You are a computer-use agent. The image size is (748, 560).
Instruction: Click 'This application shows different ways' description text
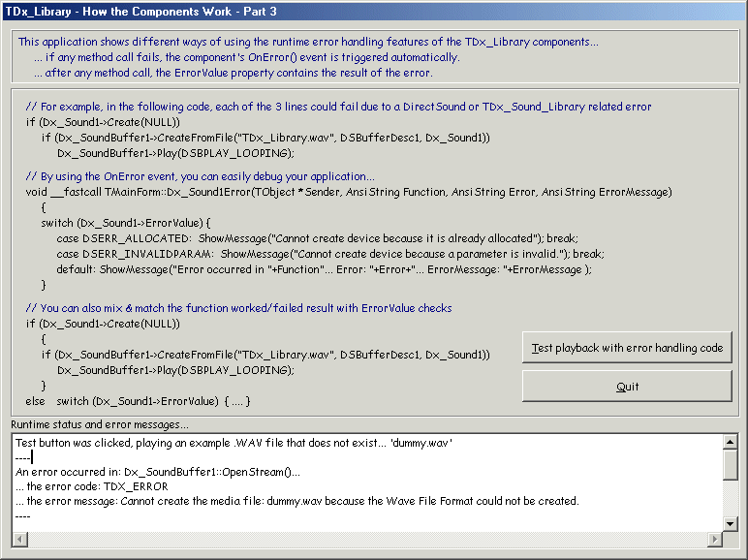pos(308,42)
